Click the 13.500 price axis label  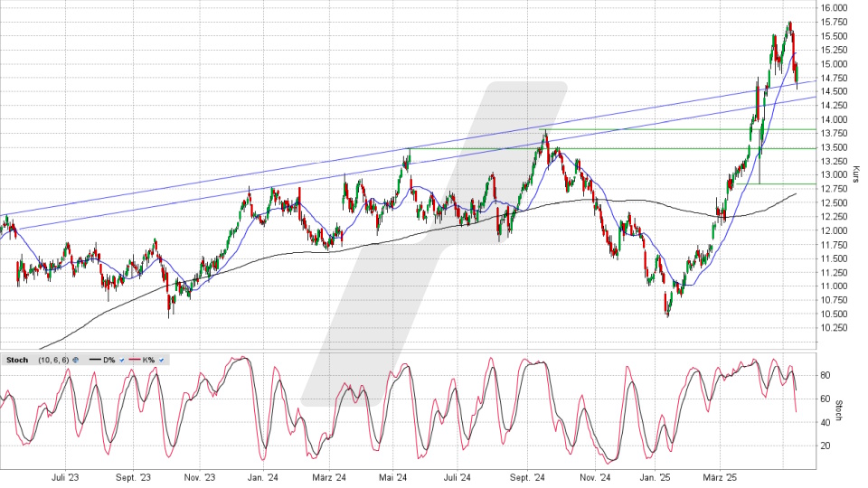pyautogui.click(x=834, y=147)
